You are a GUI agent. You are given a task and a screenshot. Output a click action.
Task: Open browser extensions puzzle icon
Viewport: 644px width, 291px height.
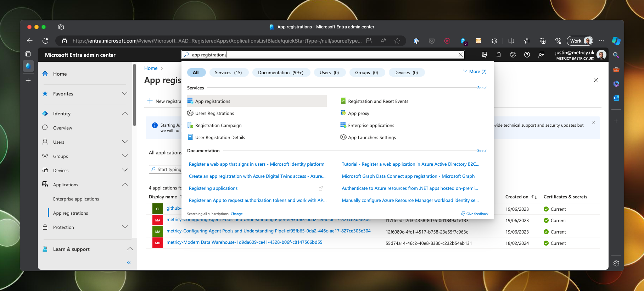[x=494, y=41]
